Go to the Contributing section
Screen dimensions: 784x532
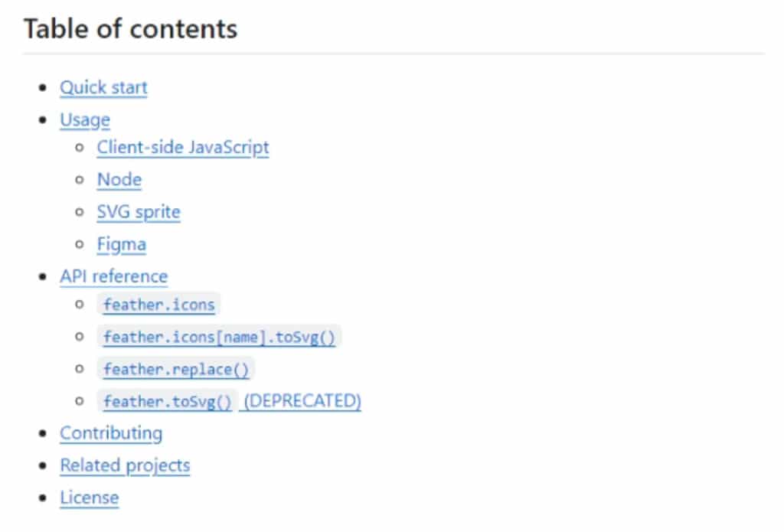click(x=111, y=433)
